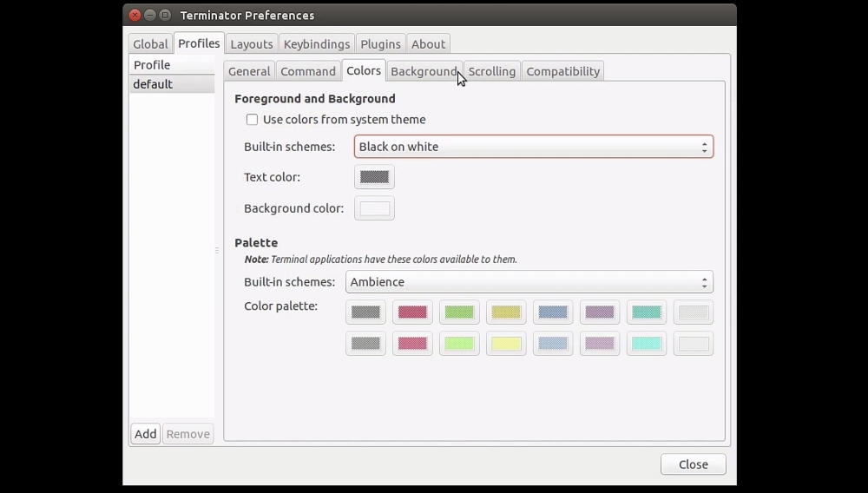Pick the light gray palette swatch in top row
This screenshot has height=493, width=868.
[x=693, y=312]
